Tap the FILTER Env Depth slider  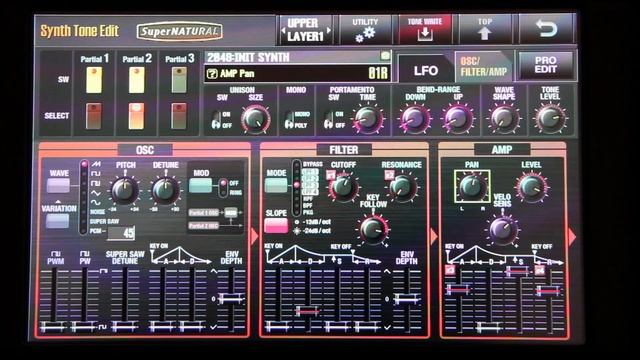tap(407, 300)
